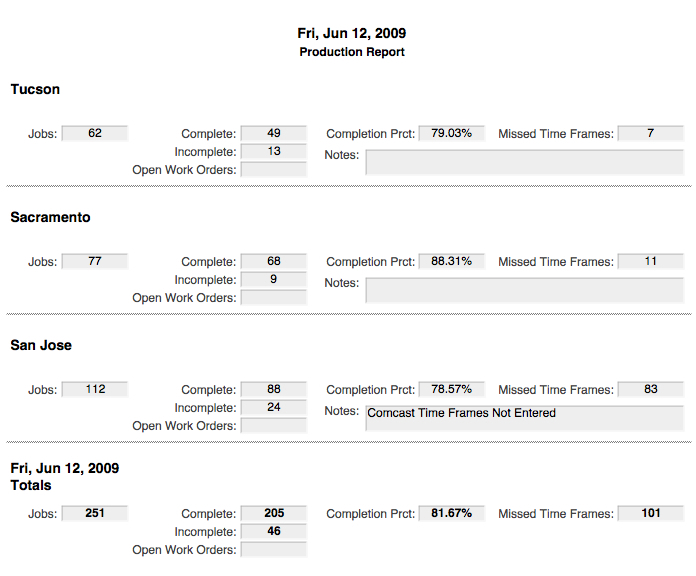Click the Sacramento Notes text box
Viewport: 696px width, 576px height.
[x=524, y=291]
